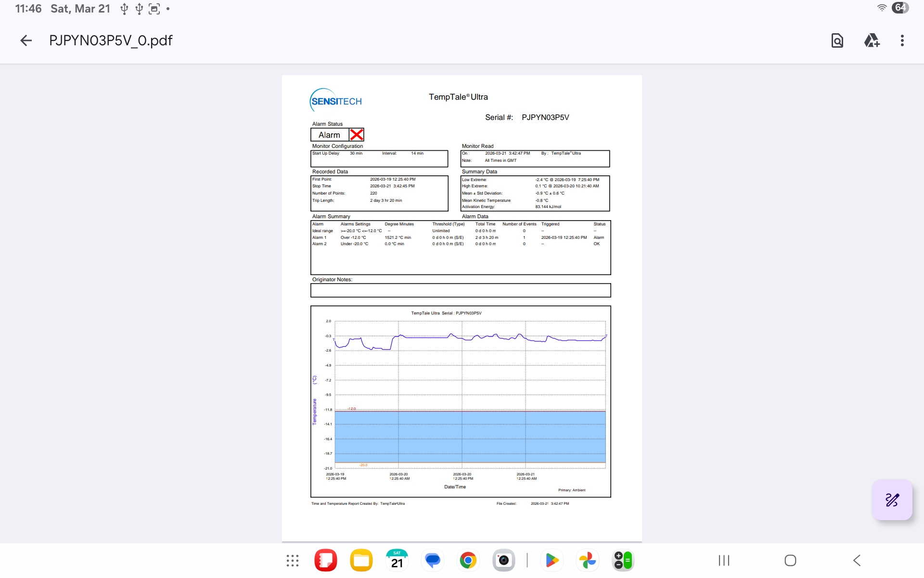Open Calendar app showing 21

(397, 561)
